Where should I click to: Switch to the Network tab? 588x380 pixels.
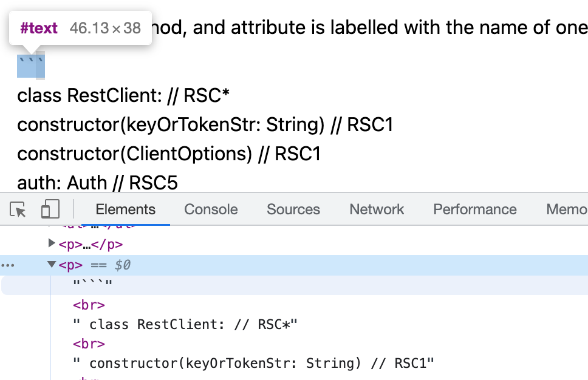tap(377, 209)
